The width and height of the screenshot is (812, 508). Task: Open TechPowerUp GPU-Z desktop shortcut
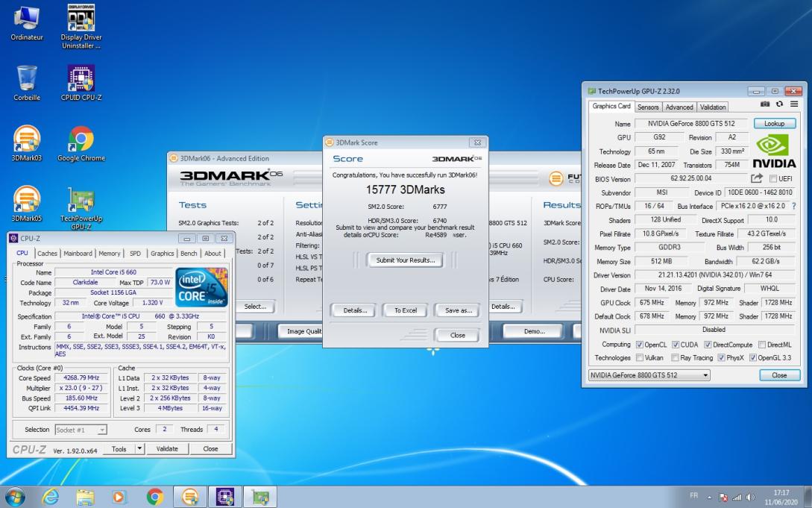click(x=81, y=208)
